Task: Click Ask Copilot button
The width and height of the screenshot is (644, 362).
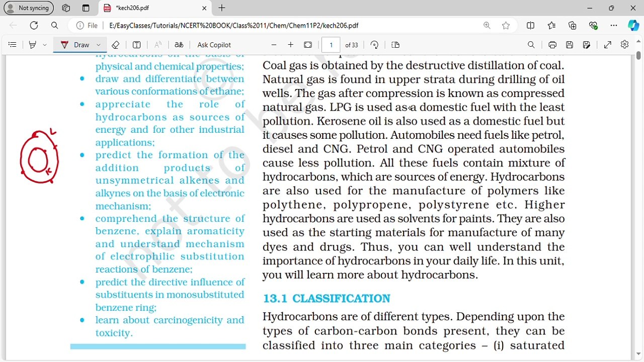Action: pyautogui.click(x=214, y=45)
